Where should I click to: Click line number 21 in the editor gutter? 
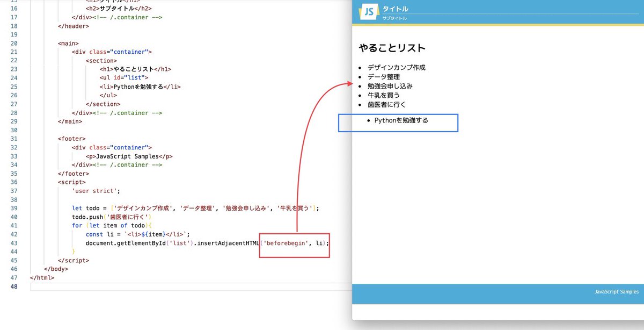(14, 52)
